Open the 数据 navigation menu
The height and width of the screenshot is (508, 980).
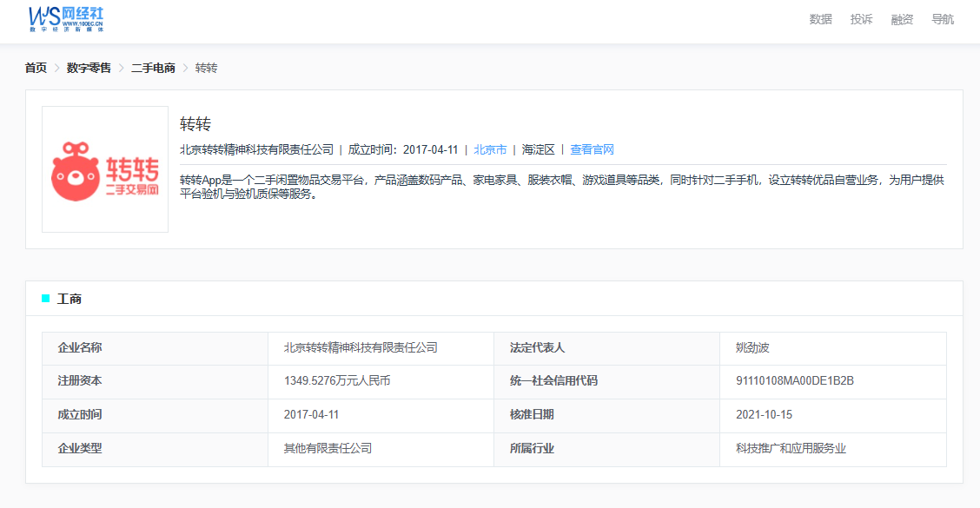pos(820,19)
